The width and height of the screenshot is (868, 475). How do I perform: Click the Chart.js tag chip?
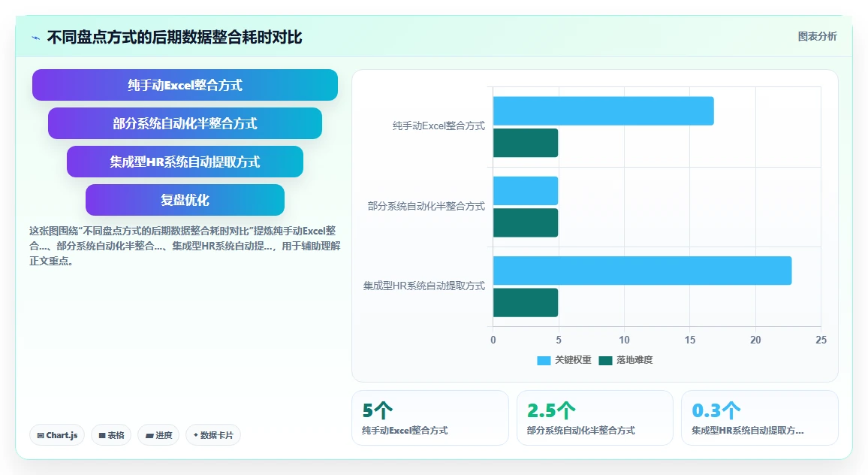tap(57, 435)
